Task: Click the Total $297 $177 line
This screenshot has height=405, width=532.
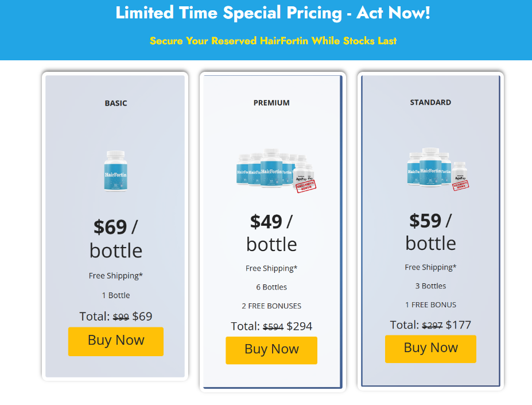Action: tap(430, 325)
